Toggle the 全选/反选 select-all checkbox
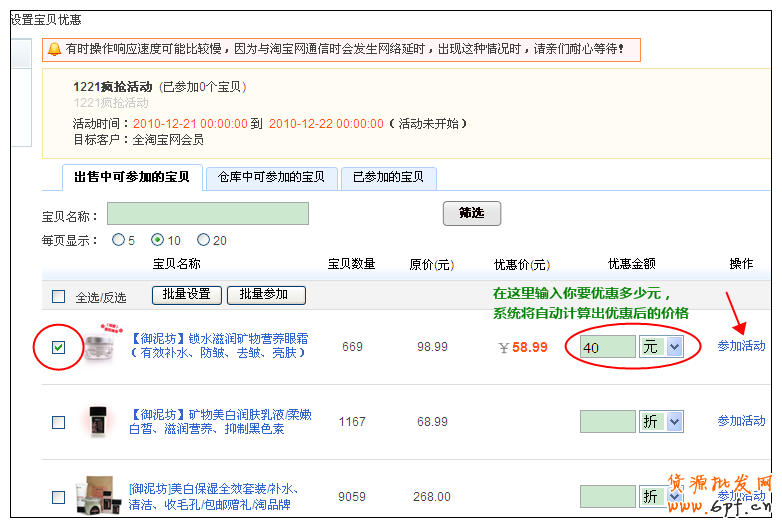 coord(59,296)
